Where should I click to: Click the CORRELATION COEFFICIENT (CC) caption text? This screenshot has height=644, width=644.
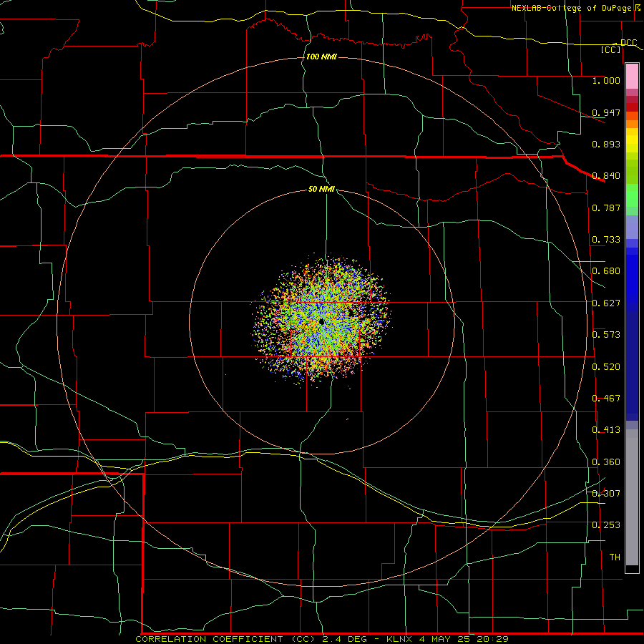(x=225, y=639)
